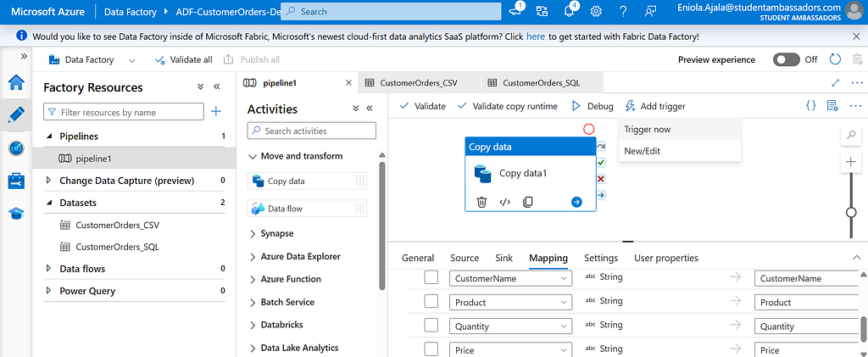
Task: Dismiss the Fabric banner with X
Action: point(856,36)
